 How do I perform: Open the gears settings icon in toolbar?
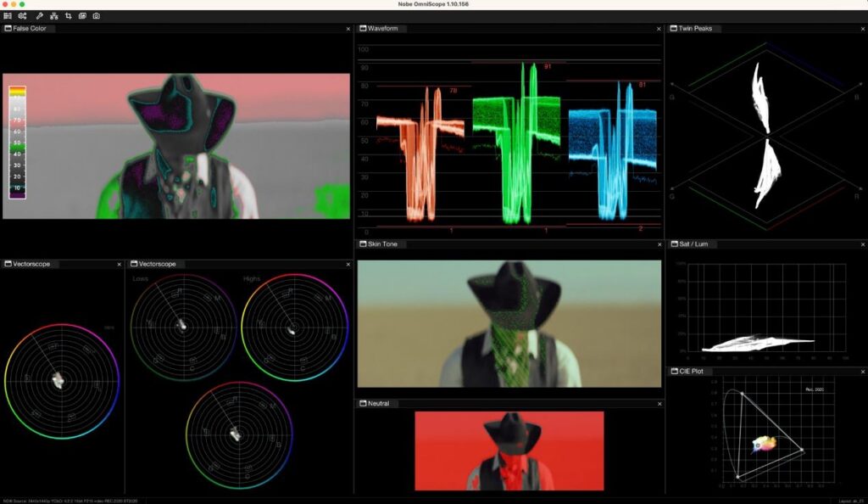pos(23,16)
